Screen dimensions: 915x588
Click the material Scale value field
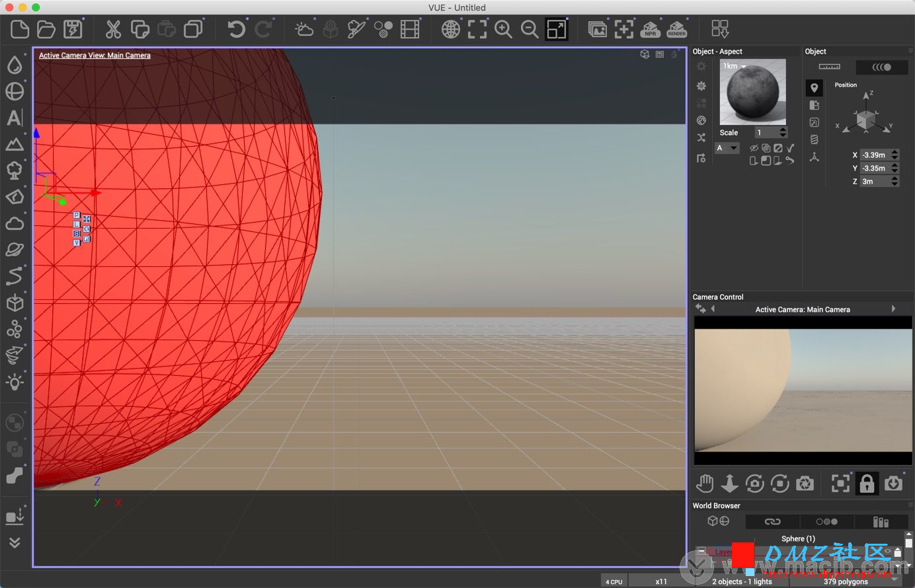766,133
